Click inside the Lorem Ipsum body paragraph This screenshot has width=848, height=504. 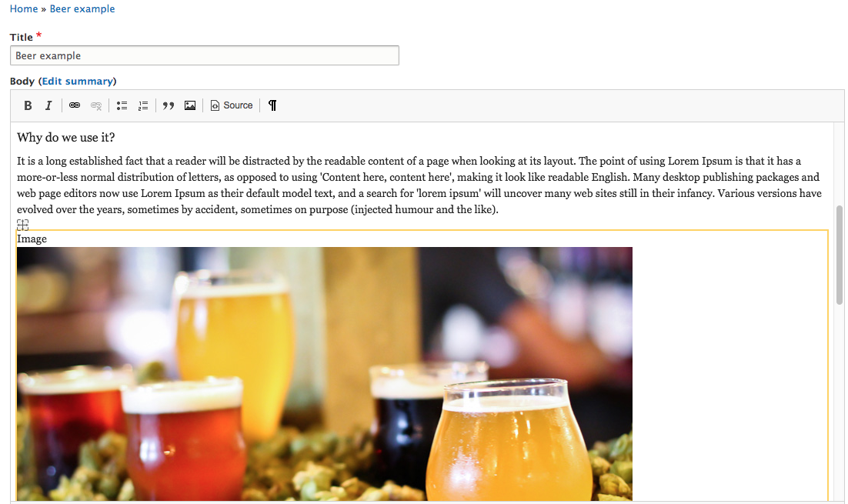point(419,185)
